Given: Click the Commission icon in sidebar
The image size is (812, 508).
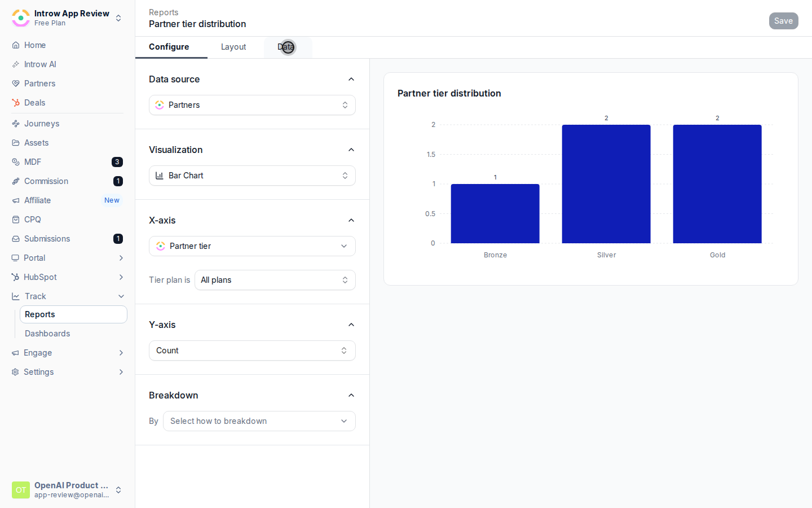Looking at the screenshot, I should [x=16, y=181].
